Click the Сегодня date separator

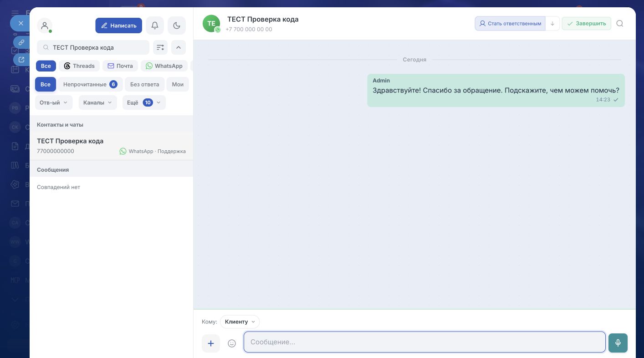(414, 60)
